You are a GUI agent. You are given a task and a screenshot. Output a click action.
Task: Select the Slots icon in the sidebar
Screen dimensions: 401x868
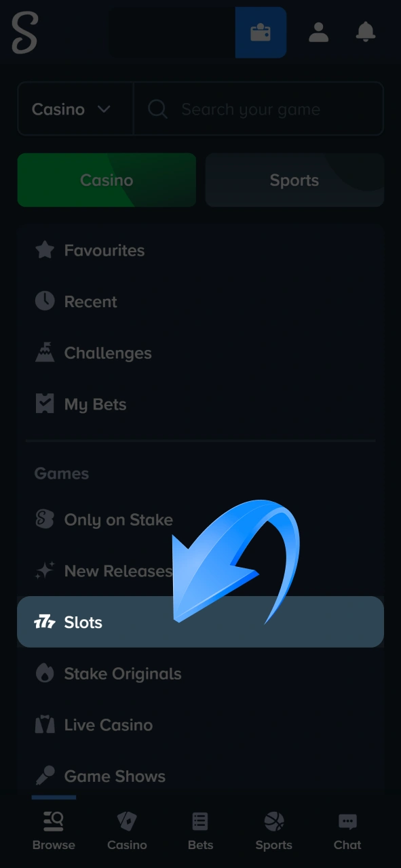(x=45, y=622)
